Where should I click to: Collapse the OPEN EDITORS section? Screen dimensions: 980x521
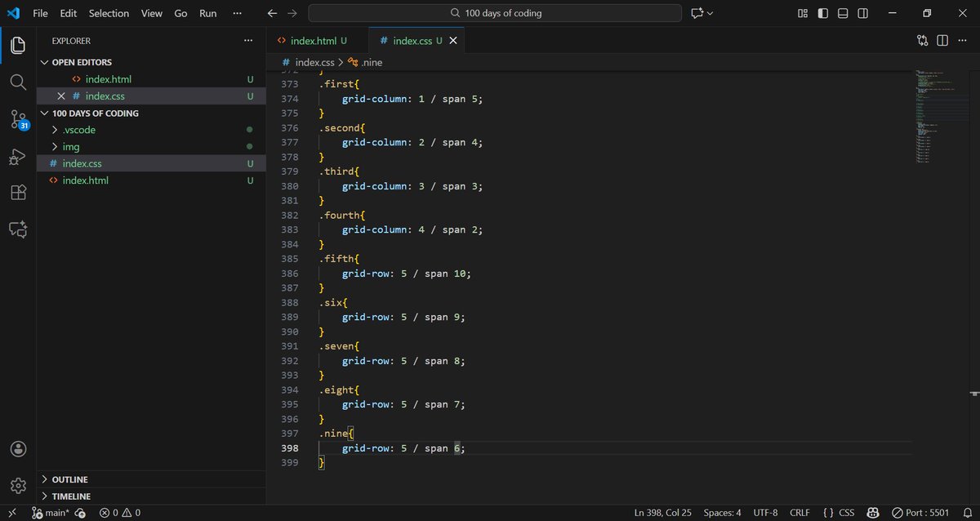pyautogui.click(x=152, y=62)
